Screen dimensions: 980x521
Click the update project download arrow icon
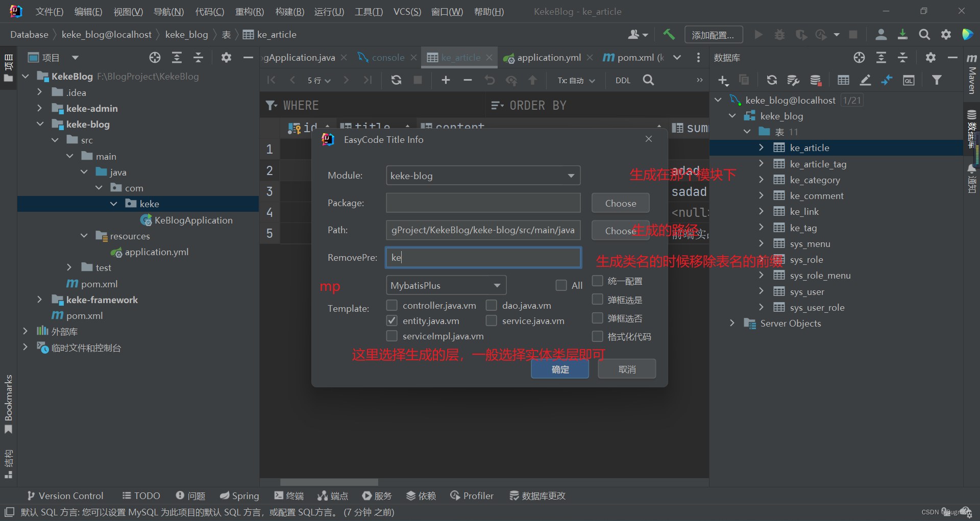(x=902, y=34)
